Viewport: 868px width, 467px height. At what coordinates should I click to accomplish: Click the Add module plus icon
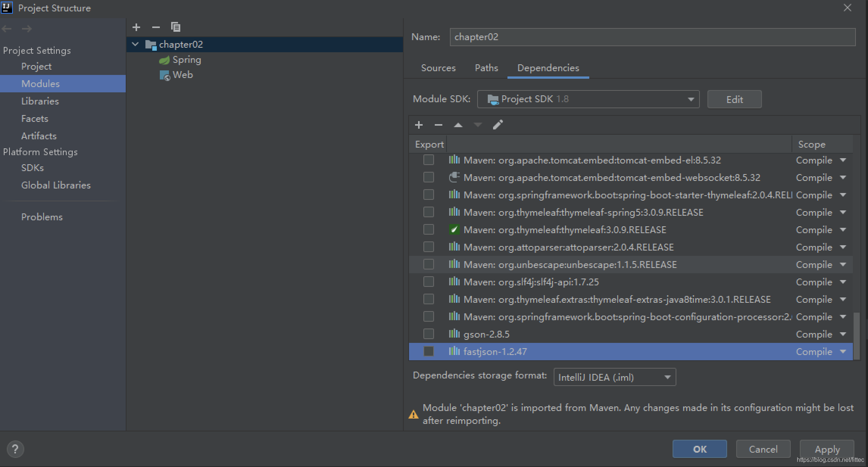point(136,27)
